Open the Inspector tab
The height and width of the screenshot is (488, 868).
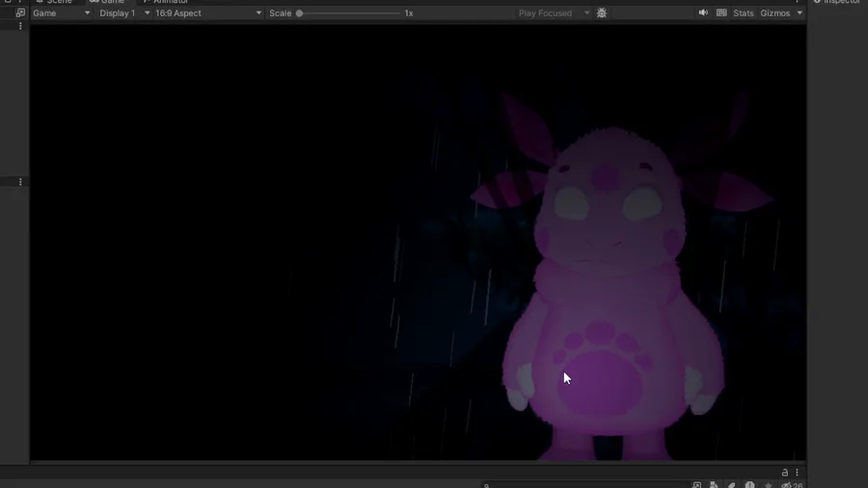pyautogui.click(x=837, y=2)
